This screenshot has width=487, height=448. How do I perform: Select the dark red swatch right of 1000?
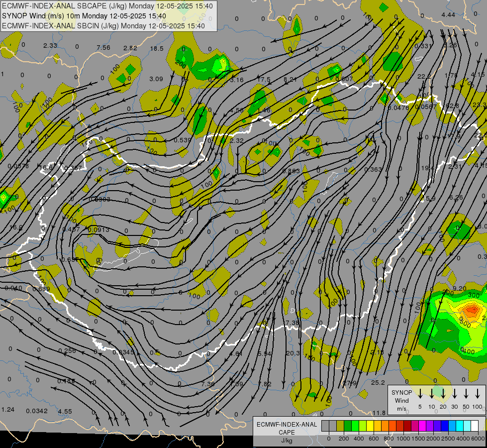[407, 426]
